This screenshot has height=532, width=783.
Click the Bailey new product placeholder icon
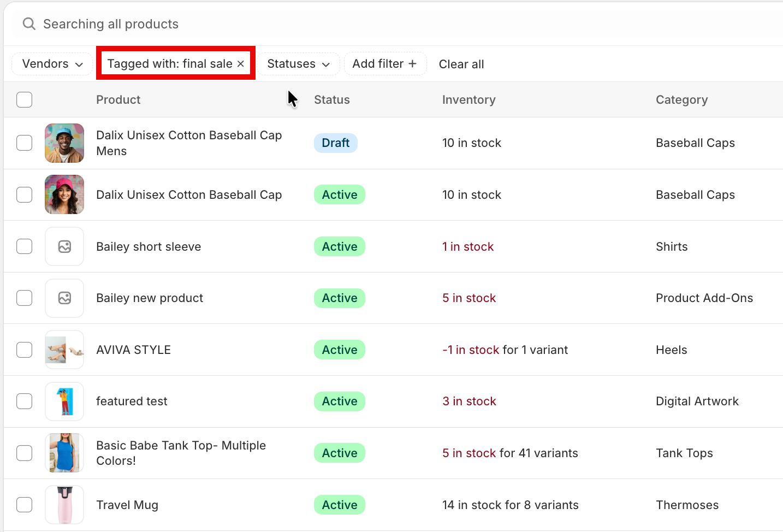pyautogui.click(x=64, y=298)
